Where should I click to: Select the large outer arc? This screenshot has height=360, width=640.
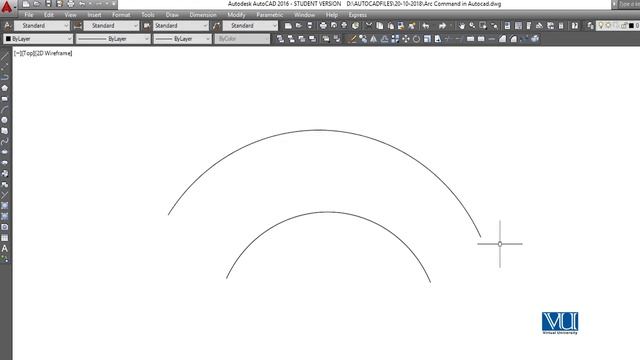tap(320, 130)
